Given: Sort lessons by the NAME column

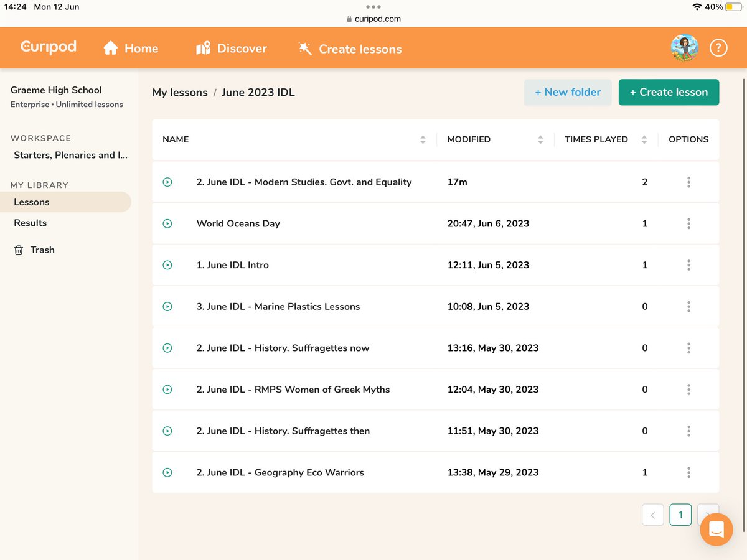Looking at the screenshot, I should pyautogui.click(x=423, y=139).
